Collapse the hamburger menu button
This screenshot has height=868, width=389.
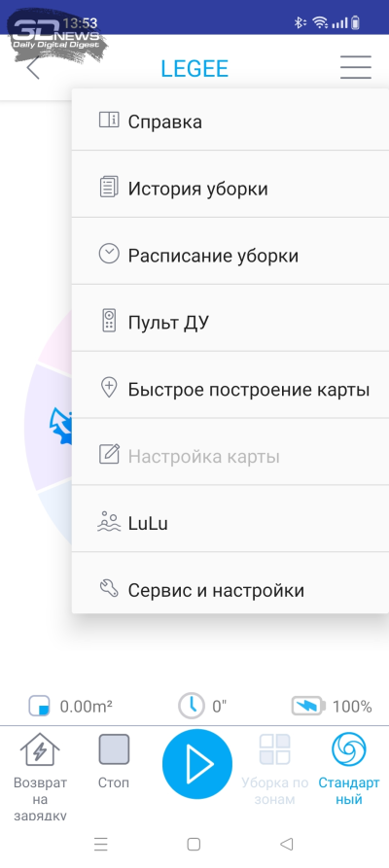point(355,67)
